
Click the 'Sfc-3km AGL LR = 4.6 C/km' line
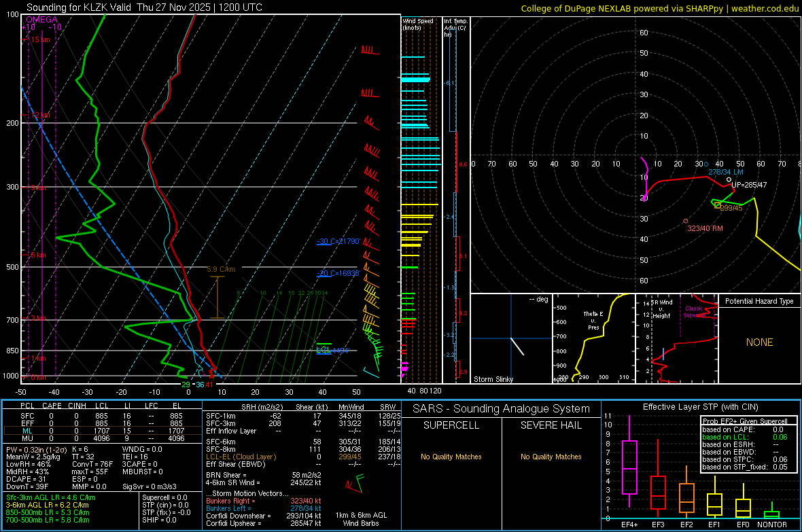click(51, 497)
